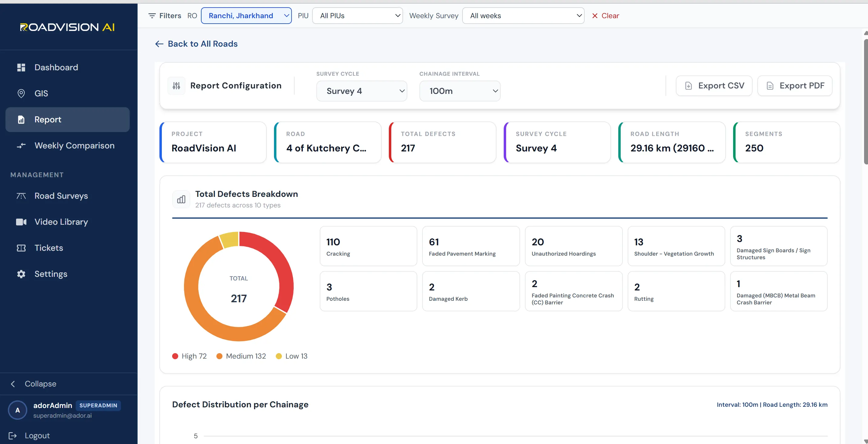The image size is (868, 444).
Task: Click the Collapse chevron icon in sidebar
Action: click(13, 384)
